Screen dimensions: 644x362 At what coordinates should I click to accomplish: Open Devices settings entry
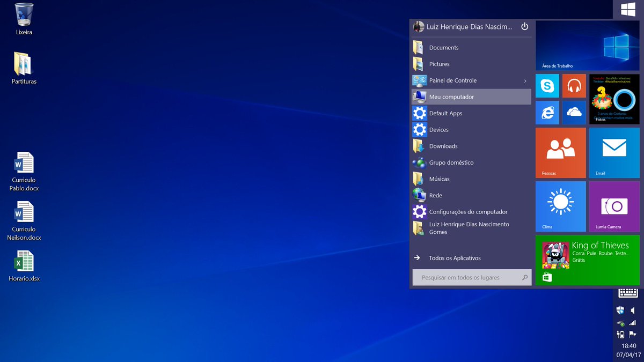point(472,130)
